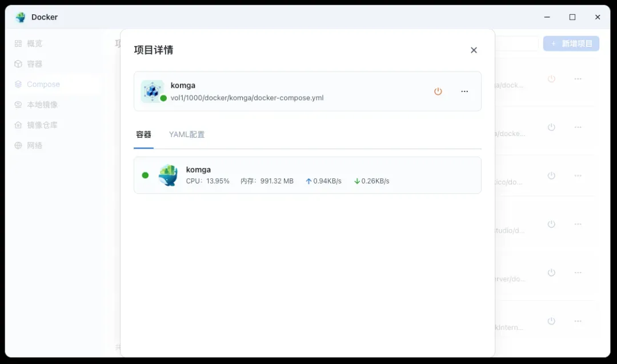
Task: Select the Compose stack icon in sidebar
Action: pos(18,84)
